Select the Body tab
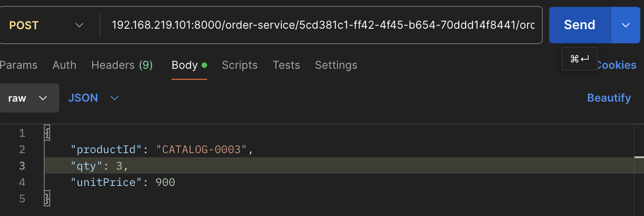This screenshot has width=644, height=216. pyautogui.click(x=185, y=65)
